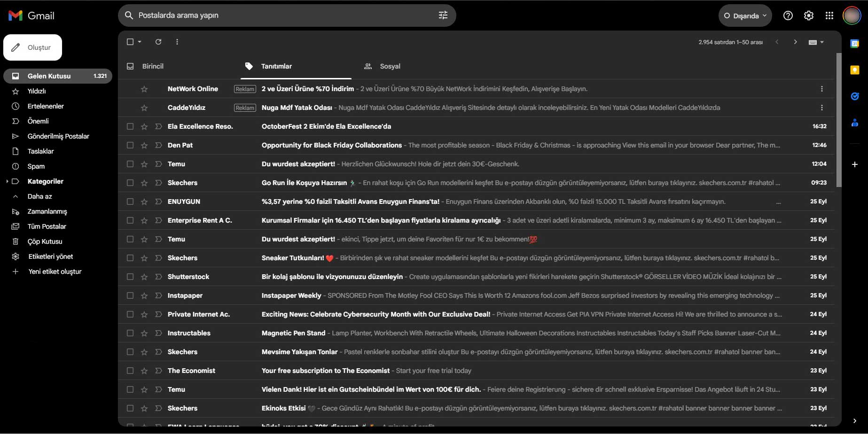This screenshot has width=868, height=434.
Task: Open the Dışarıda status dropdown
Action: coord(745,15)
